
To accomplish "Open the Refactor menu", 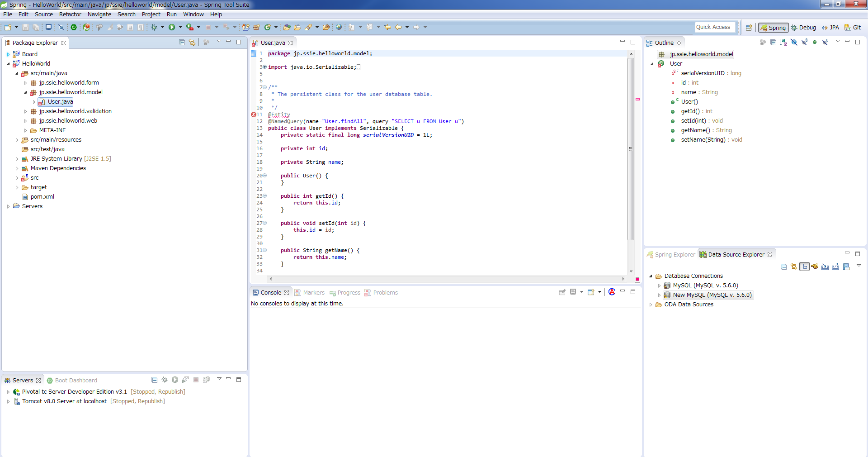I will [x=70, y=14].
